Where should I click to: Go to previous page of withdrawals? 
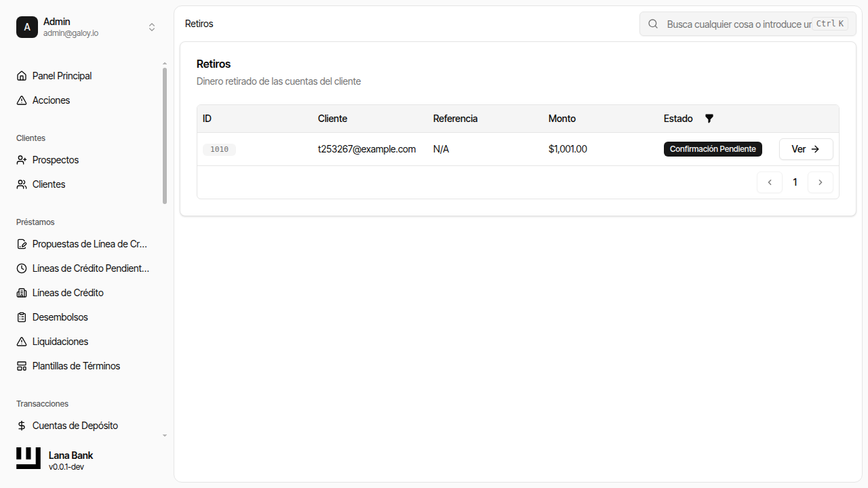770,182
